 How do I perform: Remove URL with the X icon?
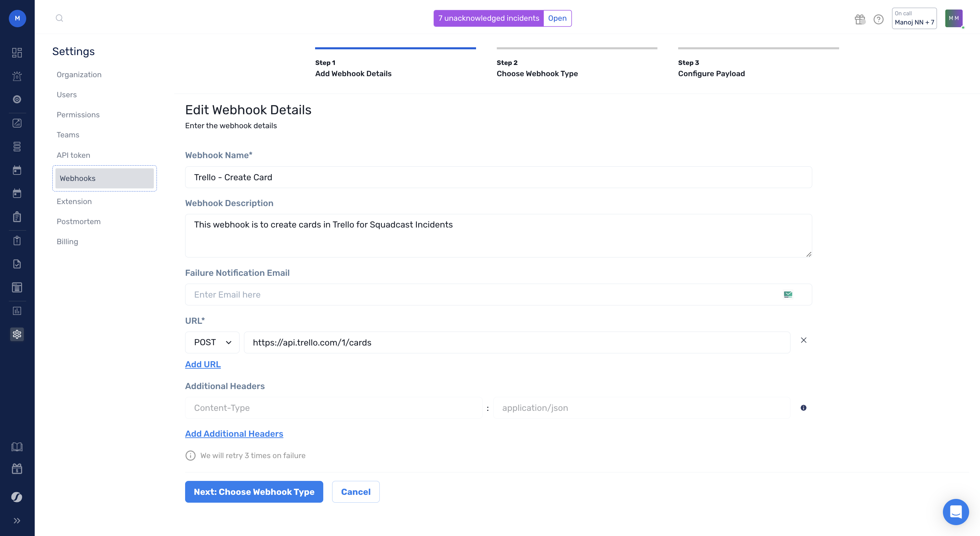point(803,340)
